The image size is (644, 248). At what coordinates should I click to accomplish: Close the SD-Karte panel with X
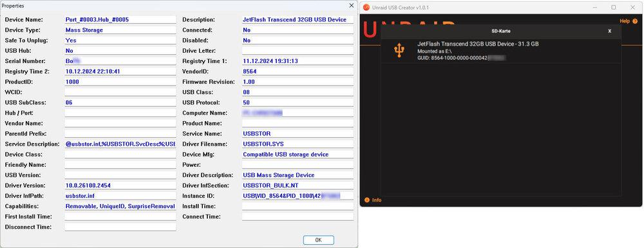click(x=609, y=31)
